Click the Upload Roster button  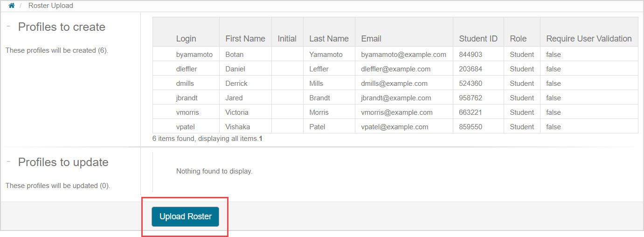pyautogui.click(x=185, y=216)
